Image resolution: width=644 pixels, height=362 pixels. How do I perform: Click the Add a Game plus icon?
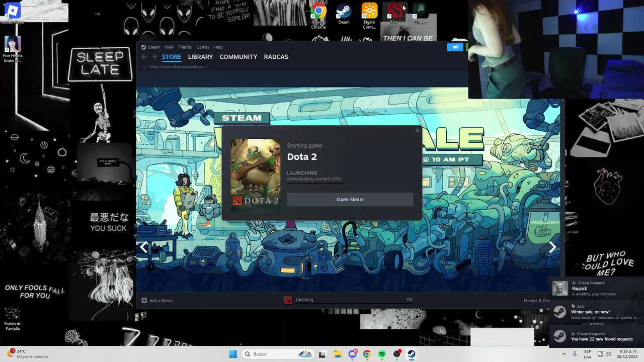pyautogui.click(x=144, y=300)
